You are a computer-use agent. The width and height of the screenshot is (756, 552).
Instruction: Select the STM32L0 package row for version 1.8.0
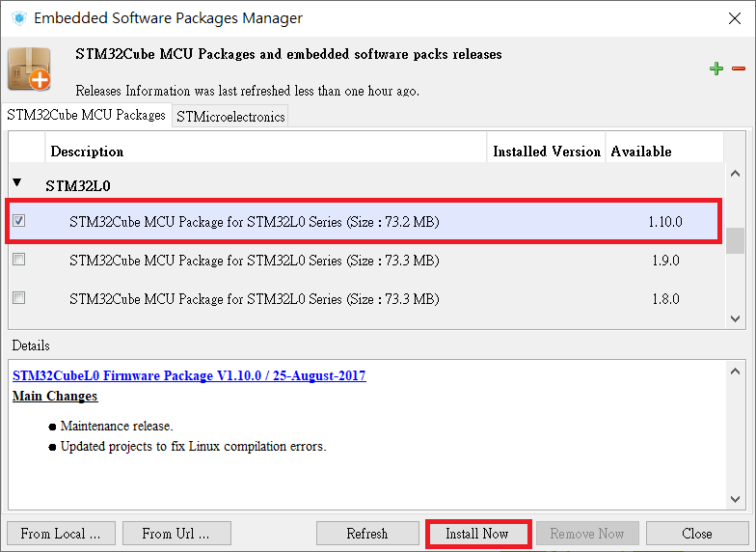tap(364, 299)
